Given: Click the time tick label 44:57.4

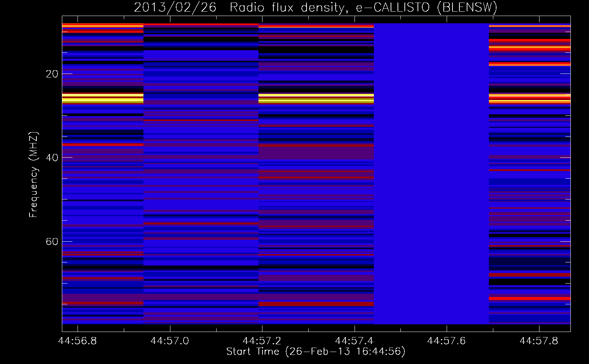Looking at the screenshot, I should pyautogui.click(x=354, y=341).
